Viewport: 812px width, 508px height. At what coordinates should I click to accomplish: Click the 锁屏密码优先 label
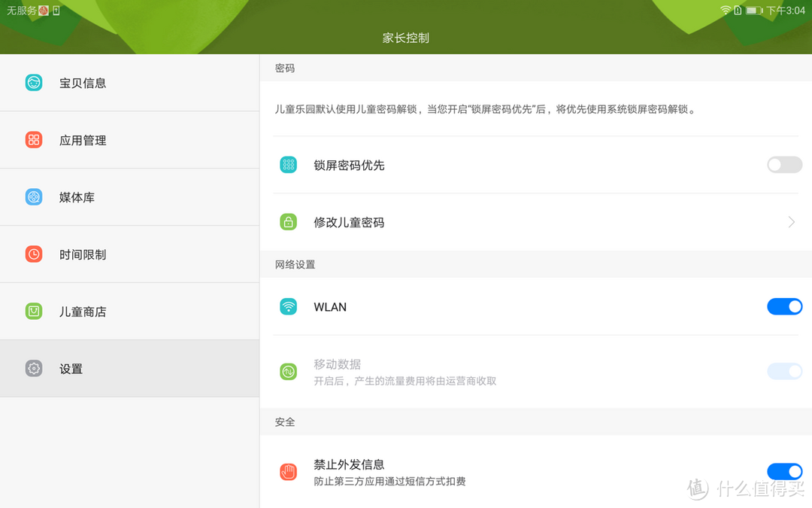[349, 166]
